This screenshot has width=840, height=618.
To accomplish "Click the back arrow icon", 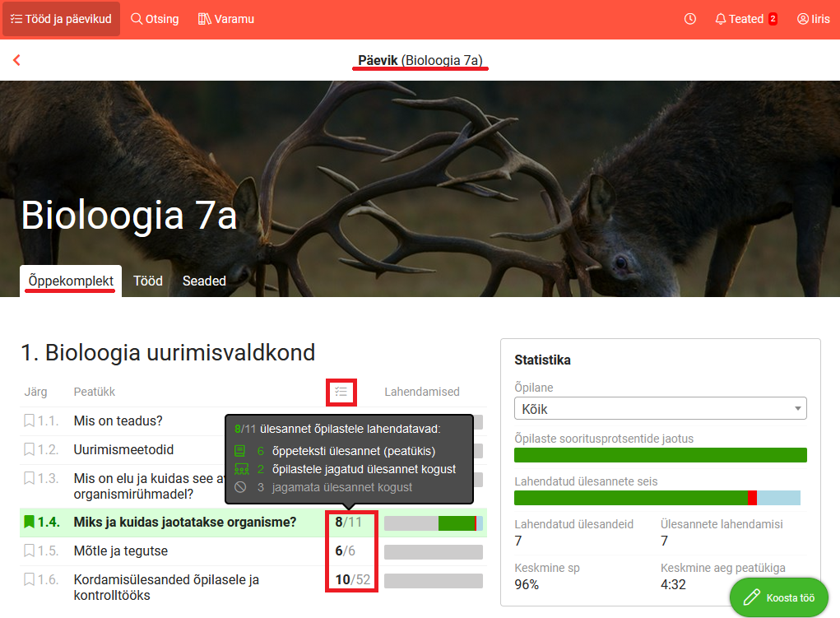I will [16, 60].
